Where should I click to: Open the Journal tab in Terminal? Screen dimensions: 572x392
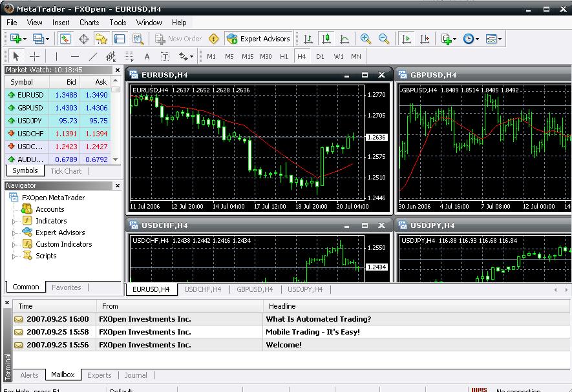[x=135, y=375]
